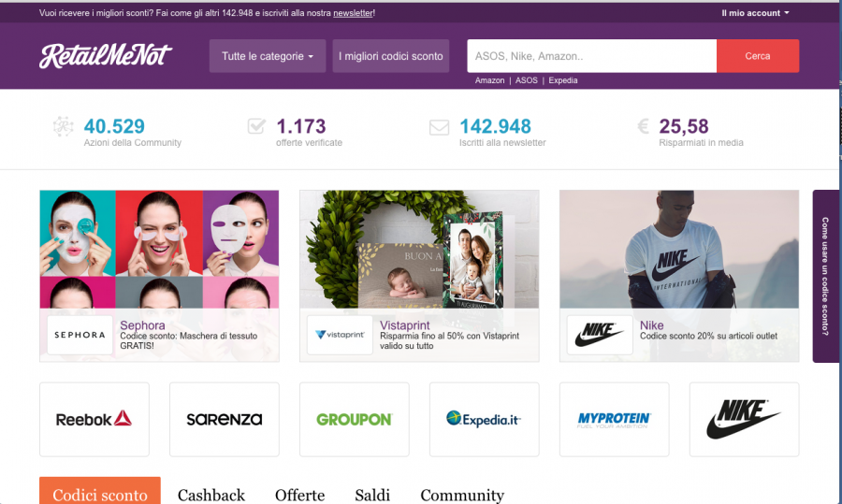
Task: Click the 25,58 Risparmiati in media figure
Action: tap(684, 126)
